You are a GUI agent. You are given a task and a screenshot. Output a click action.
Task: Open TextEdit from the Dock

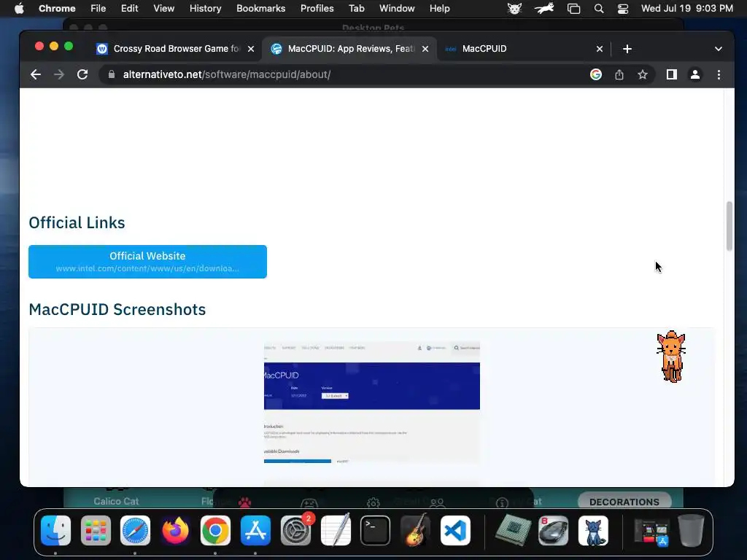click(x=336, y=529)
